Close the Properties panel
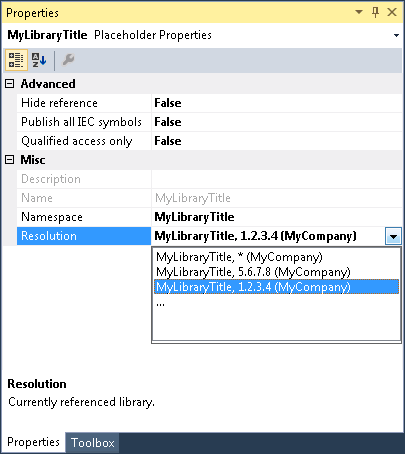 pyautogui.click(x=392, y=12)
